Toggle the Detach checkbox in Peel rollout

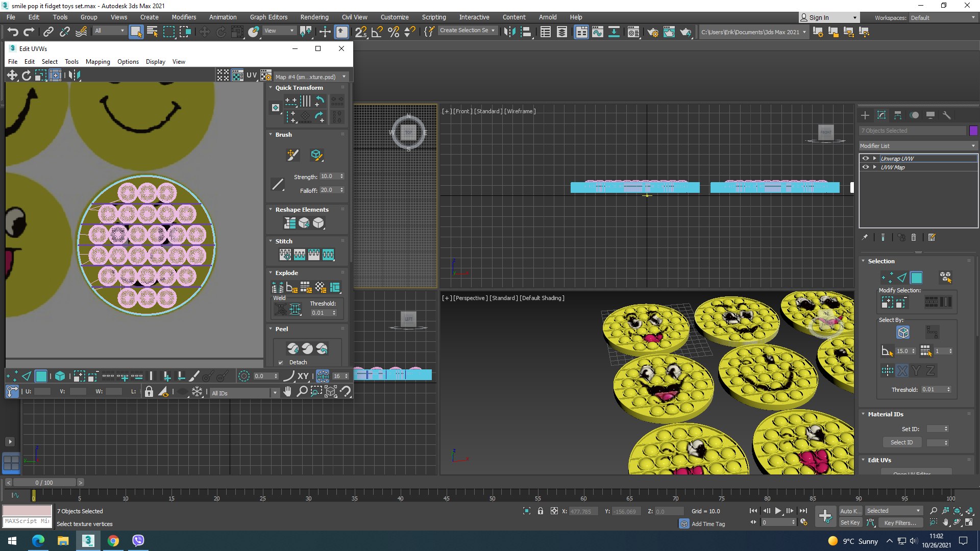point(281,362)
